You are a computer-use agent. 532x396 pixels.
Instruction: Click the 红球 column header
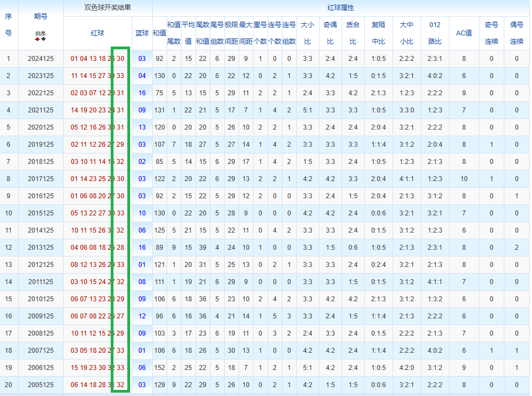97,33
